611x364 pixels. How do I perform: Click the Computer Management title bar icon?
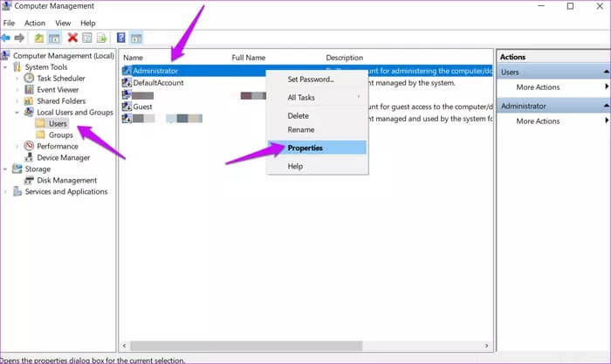[x=6, y=6]
